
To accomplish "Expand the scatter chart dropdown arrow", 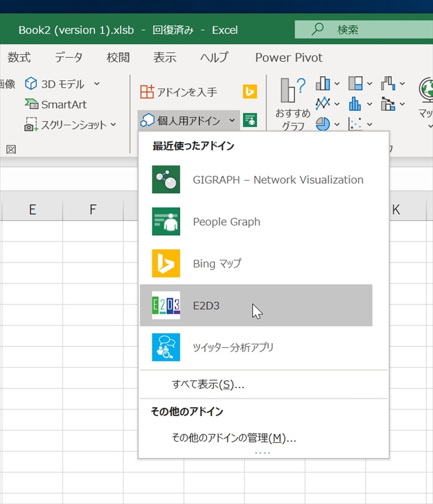I will click(369, 124).
